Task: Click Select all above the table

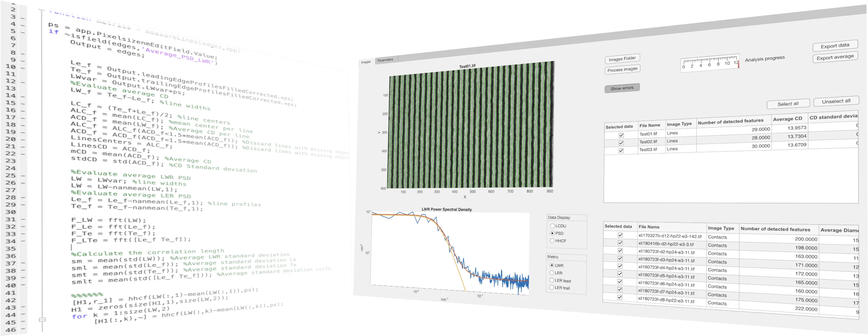Action: tap(788, 104)
